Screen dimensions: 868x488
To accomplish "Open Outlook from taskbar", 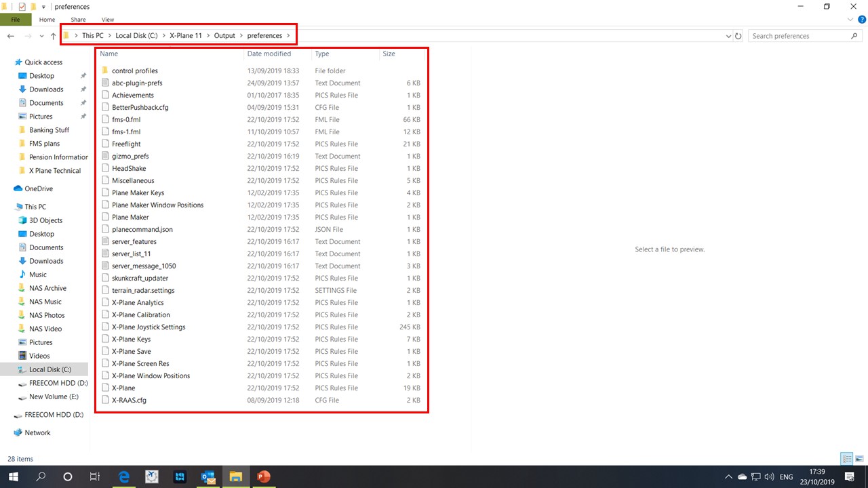I will [x=208, y=476].
